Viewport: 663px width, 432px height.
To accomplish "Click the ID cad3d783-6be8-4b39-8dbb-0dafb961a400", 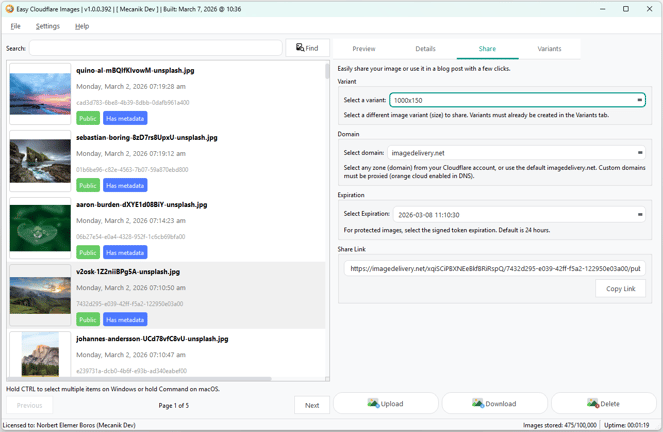I will click(133, 103).
